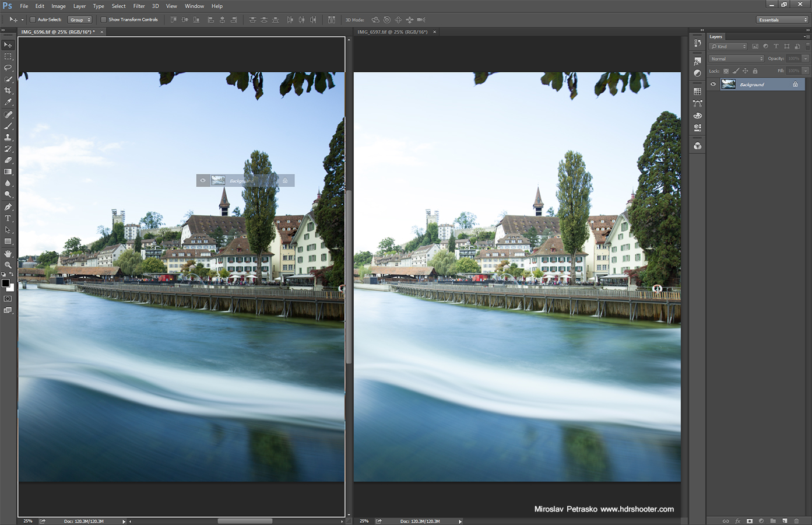Activate the Horizontal Type tool
The height and width of the screenshot is (525, 812).
click(8, 218)
